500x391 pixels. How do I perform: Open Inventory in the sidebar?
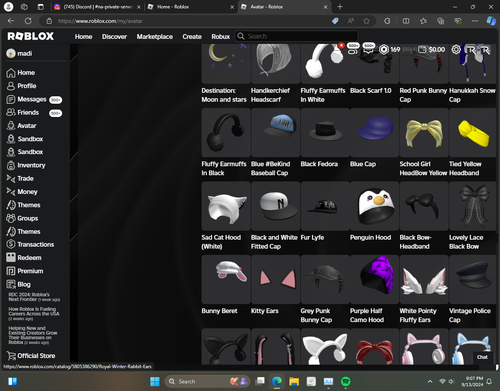(26, 165)
